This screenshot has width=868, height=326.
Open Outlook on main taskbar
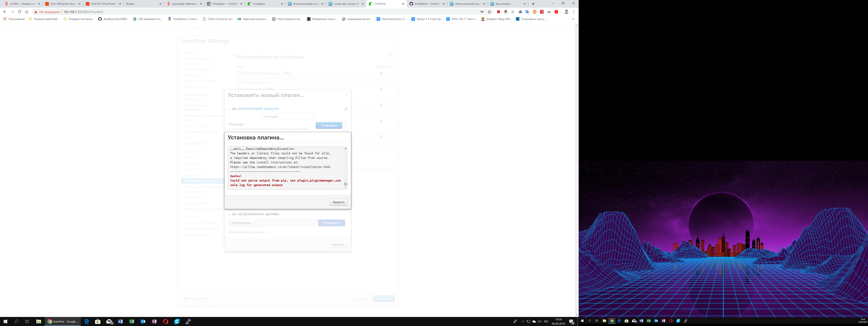point(143,322)
